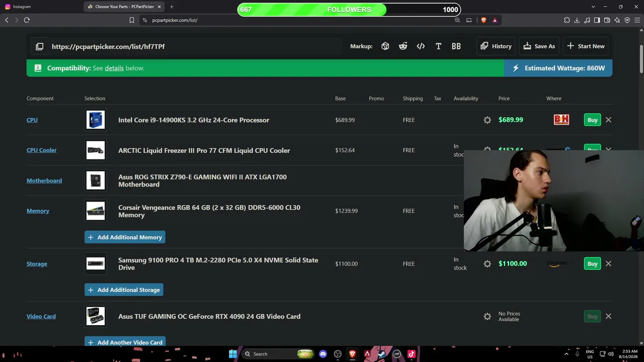This screenshot has width=644, height=362.
Task: Open the Brave Rewards triangle icon
Action: point(495,20)
